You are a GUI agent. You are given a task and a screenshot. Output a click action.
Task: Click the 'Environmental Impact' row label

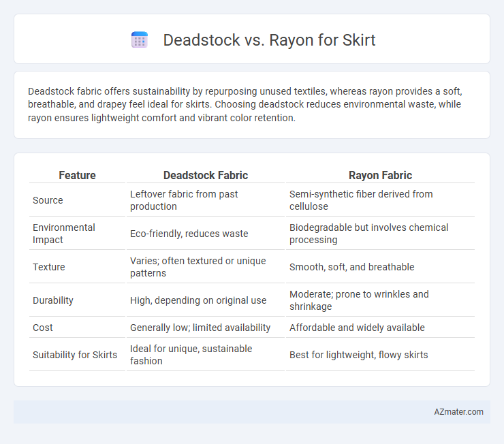coord(64,234)
